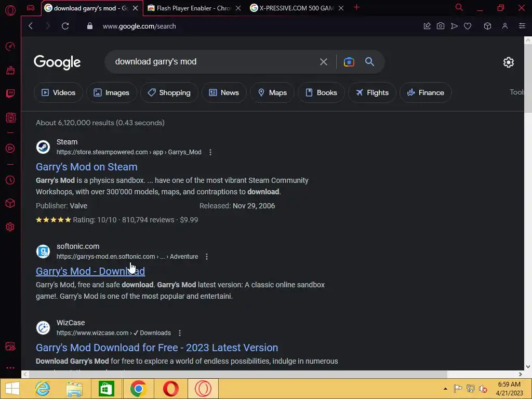The width and height of the screenshot is (532, 399).
Task: Filter results by Books
Action: point(321,92)
